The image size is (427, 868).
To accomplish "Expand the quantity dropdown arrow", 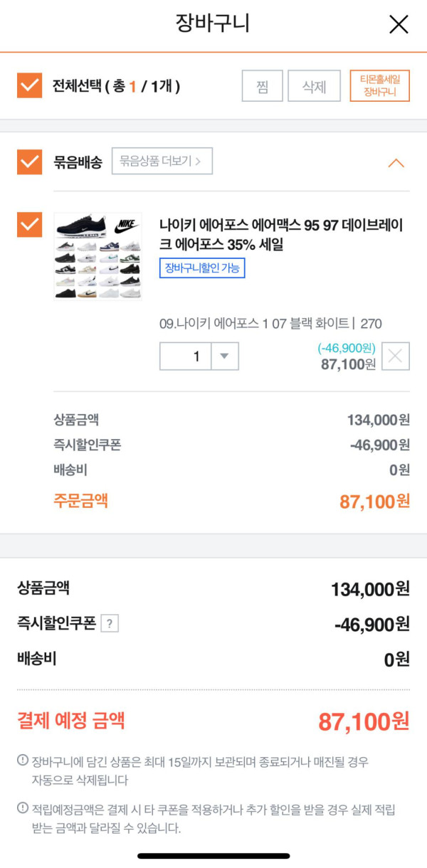I will tap(224, 356).
